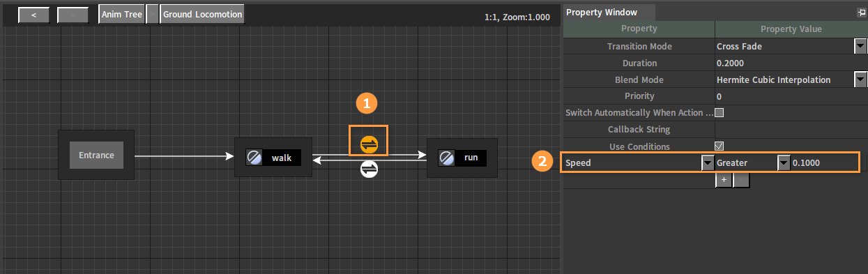This screenshot has width=868, height=274.
Task: Expand the breadcrumb arrow after Anim Tree
Action: [x=152, y=14]
